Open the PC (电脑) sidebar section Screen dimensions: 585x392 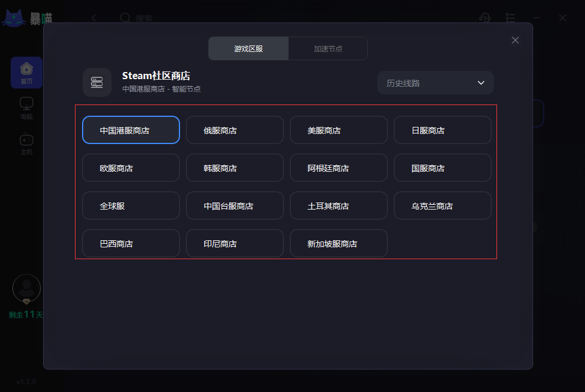27,107
